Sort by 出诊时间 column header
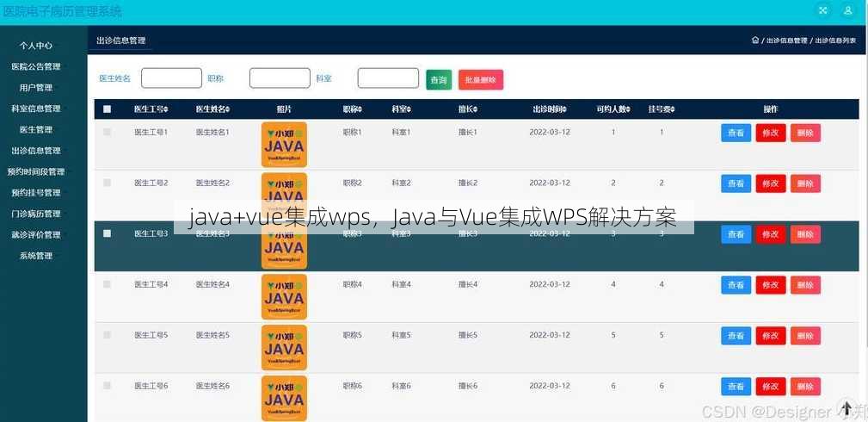The width and height of the screenshot is (868, 422). [549, 109]
